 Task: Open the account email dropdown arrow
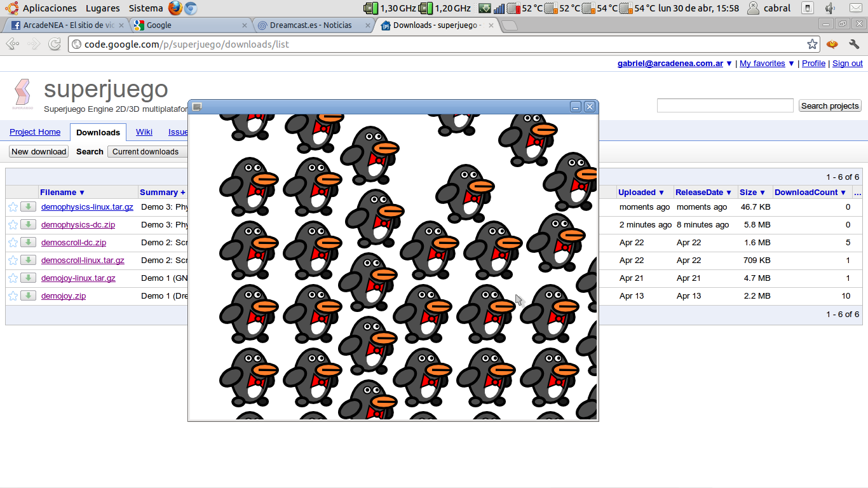click(729, 64)
